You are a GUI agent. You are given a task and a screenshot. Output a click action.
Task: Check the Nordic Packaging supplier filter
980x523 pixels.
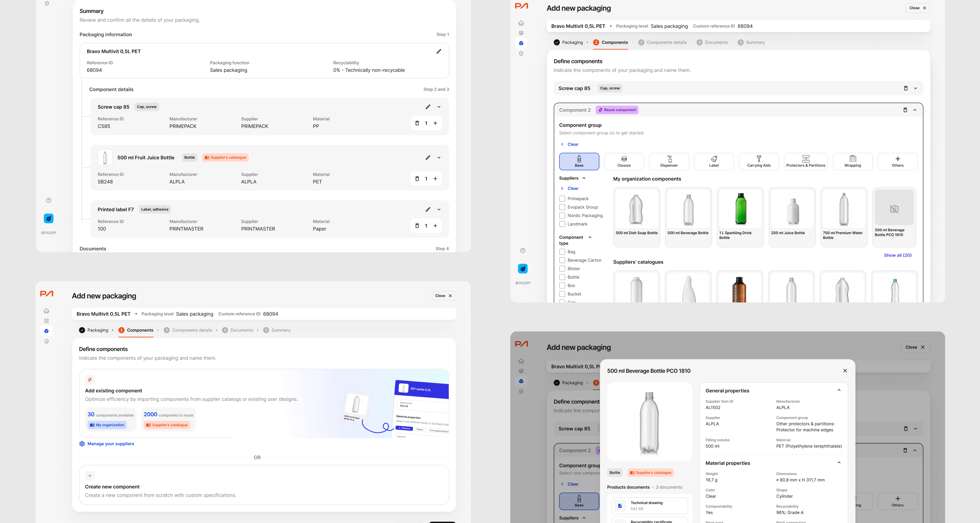click(x=562, y=215)
